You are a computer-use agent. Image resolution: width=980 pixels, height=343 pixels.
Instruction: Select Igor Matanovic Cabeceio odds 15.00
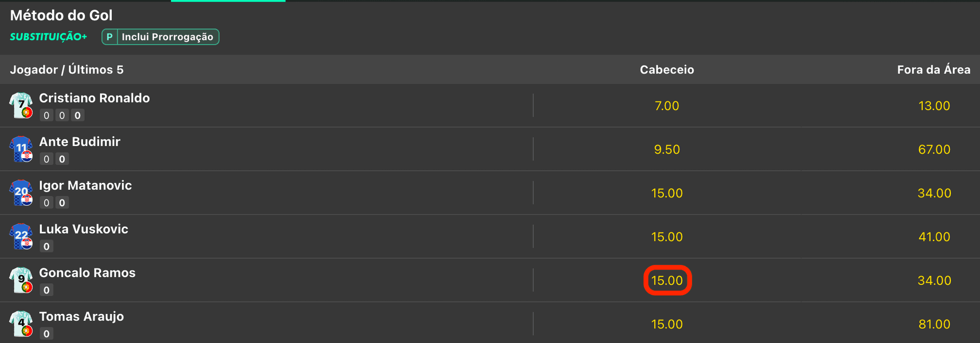click(667, 193)
